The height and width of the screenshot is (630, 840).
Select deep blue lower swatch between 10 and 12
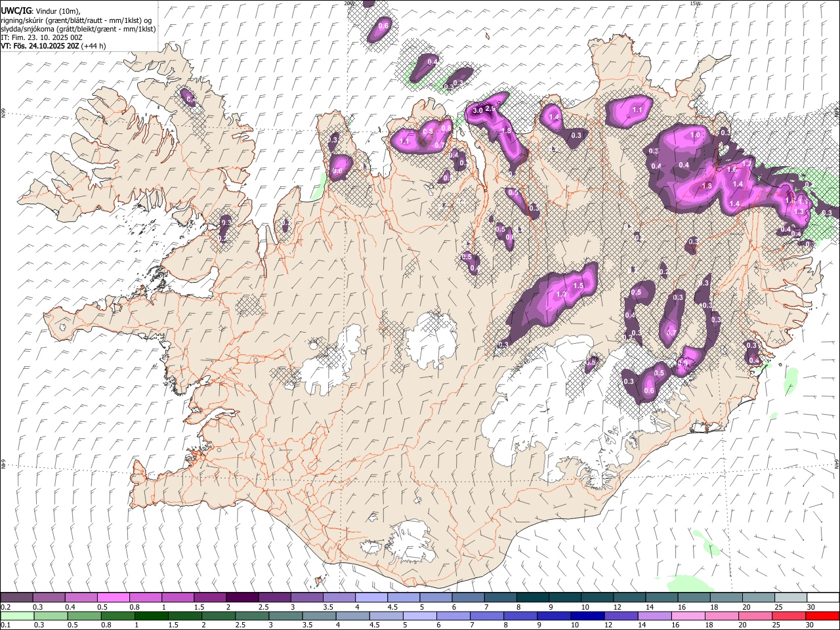tap(587, 616)
